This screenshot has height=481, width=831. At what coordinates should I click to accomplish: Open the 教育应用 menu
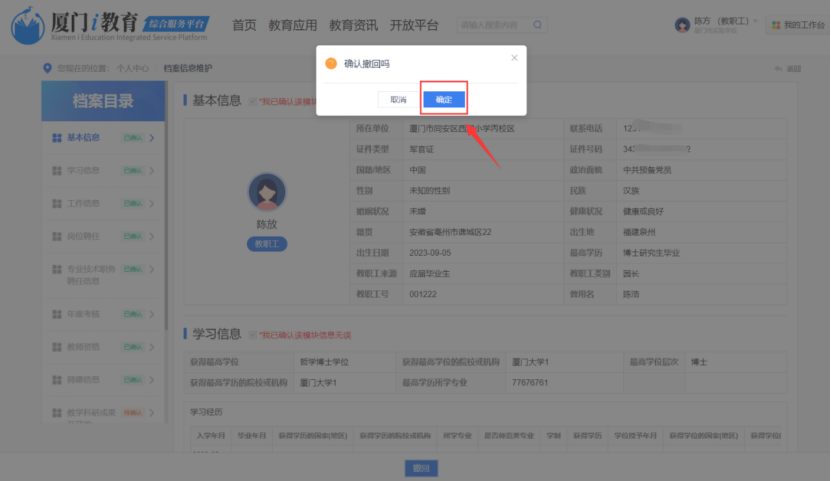pyautogui.click(x=292, y=25)
